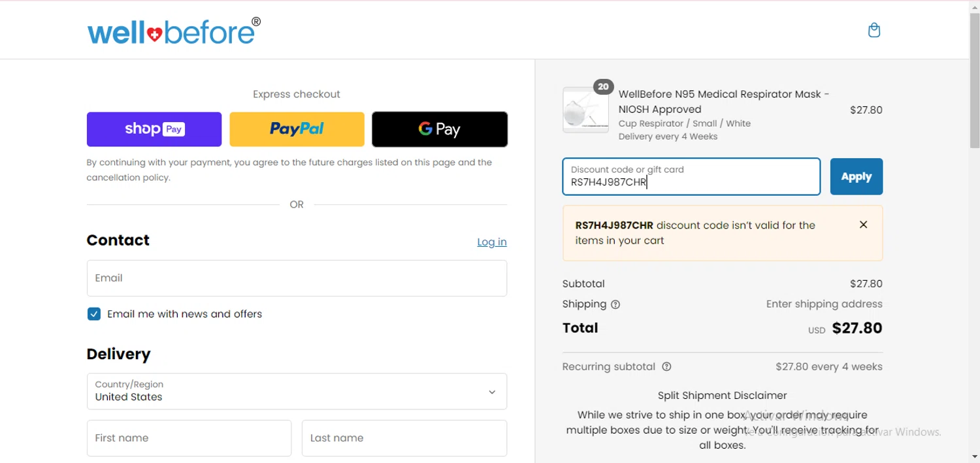Screen dimensions: 980x463
Task: Dismiss the invalid discount code message
Action: [x=863, y=225]
